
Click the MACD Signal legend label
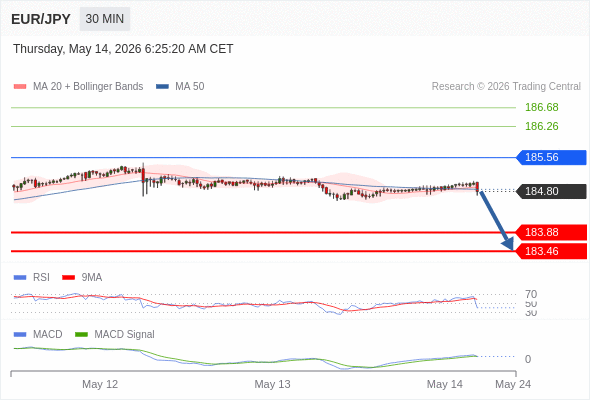[125, 334]
